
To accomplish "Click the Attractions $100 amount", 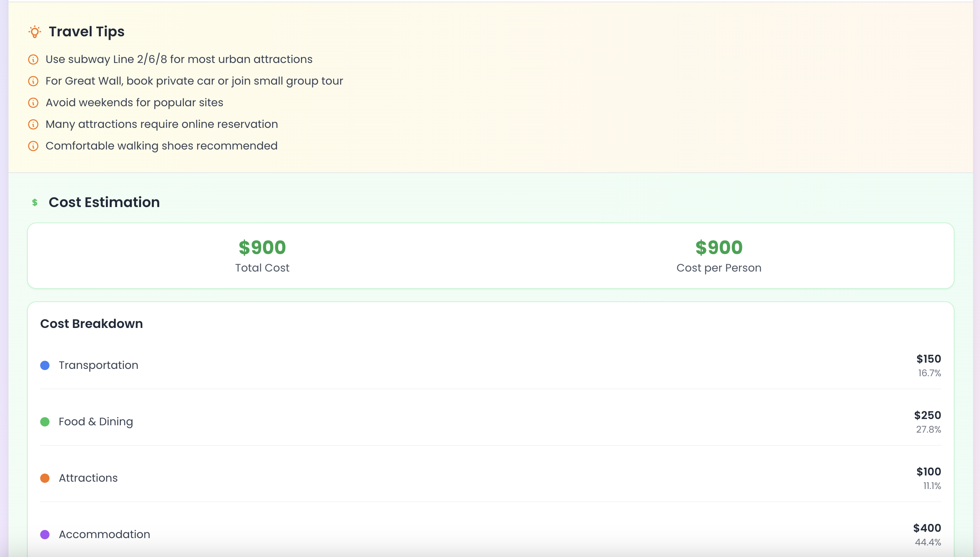I will [x=929, y=472].
